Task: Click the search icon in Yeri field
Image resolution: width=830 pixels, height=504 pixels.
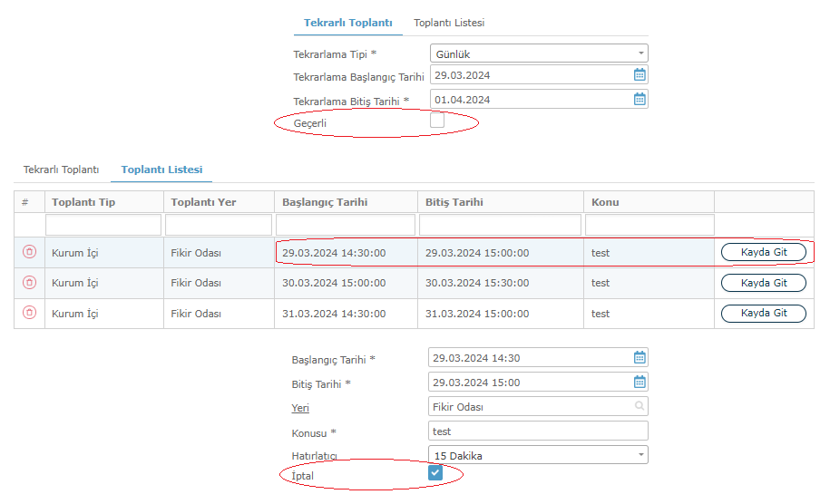Action: click(x=640, y=406)
